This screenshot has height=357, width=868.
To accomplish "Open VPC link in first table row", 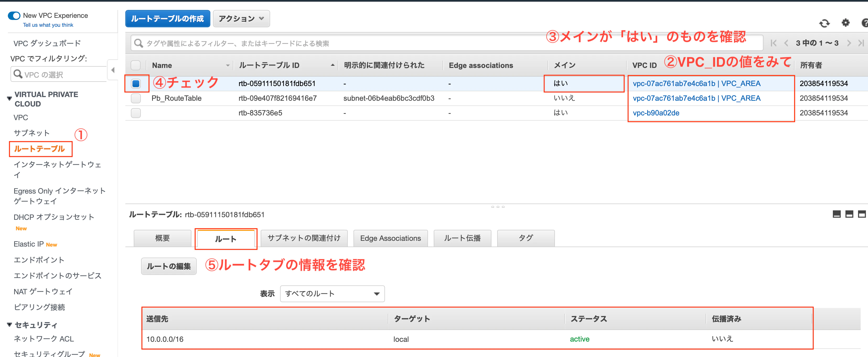I will point(696,83).
